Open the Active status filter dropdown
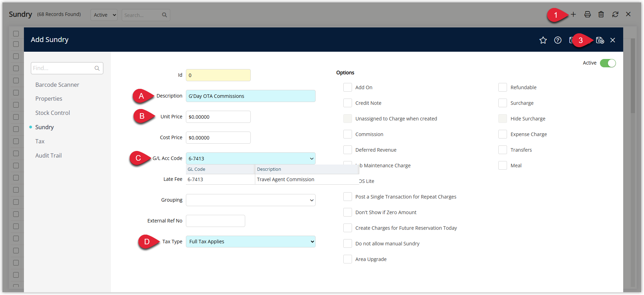The height and width of the screenshot is (295, 644). [x=104, y=15]
